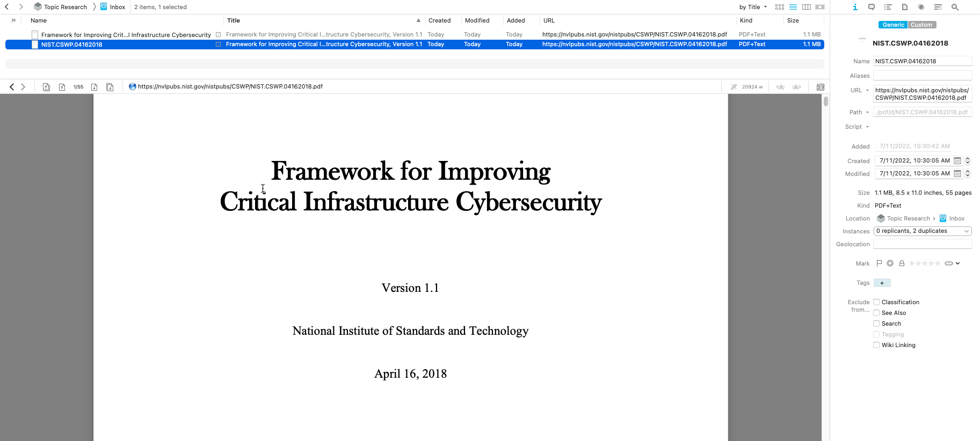
Task: Open the 'by Title' sort dropdown
Action: 753,7
